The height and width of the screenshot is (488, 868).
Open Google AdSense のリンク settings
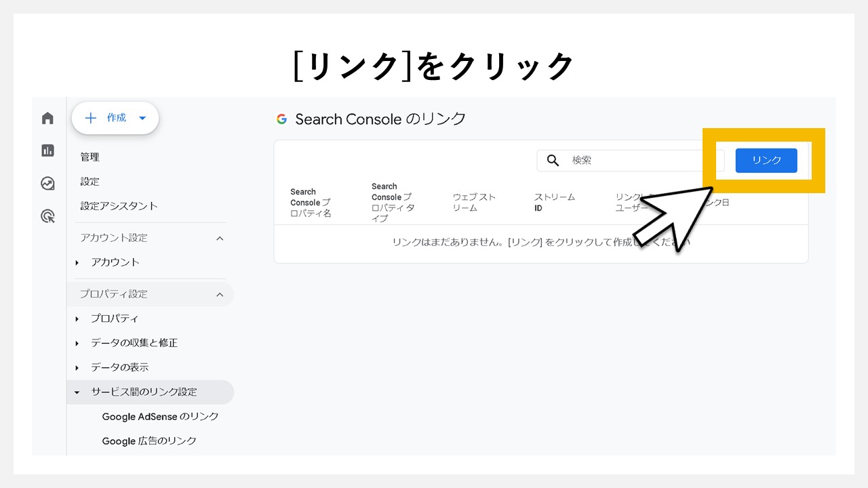coord(160,416)
